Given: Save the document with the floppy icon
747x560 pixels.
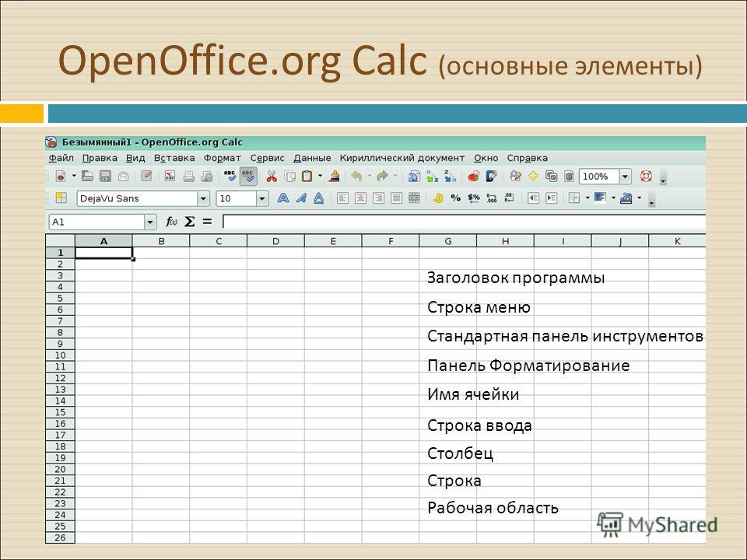Looking at the screenshot, I should pyautogui.click(x=105, y=177).
